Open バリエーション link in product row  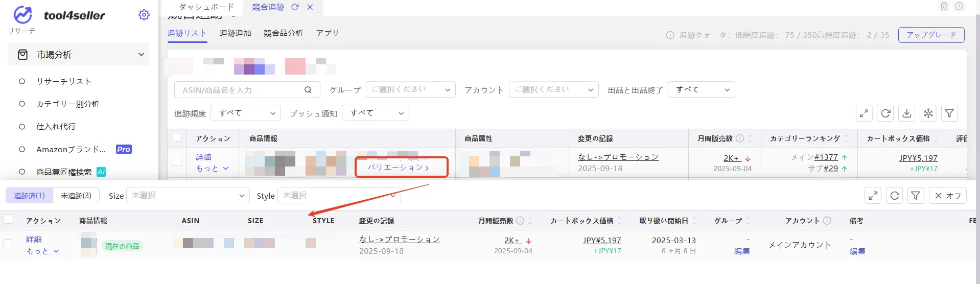pos(399,167)
